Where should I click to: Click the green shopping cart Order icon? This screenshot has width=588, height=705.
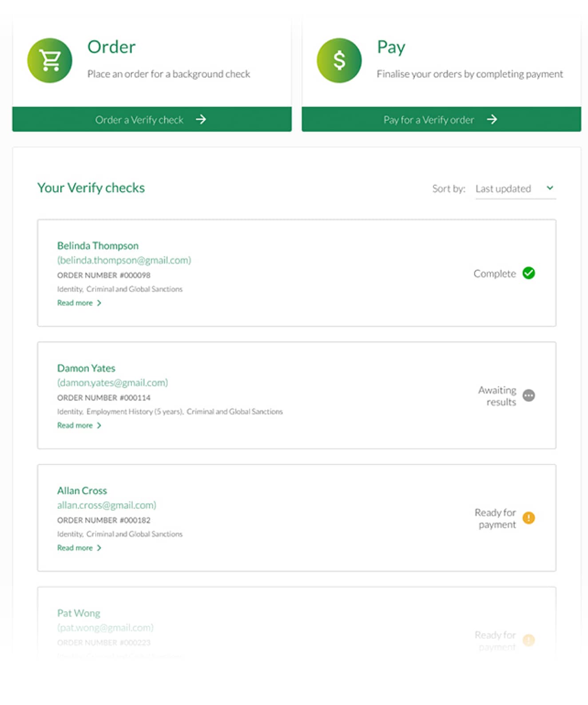(50, 60)
